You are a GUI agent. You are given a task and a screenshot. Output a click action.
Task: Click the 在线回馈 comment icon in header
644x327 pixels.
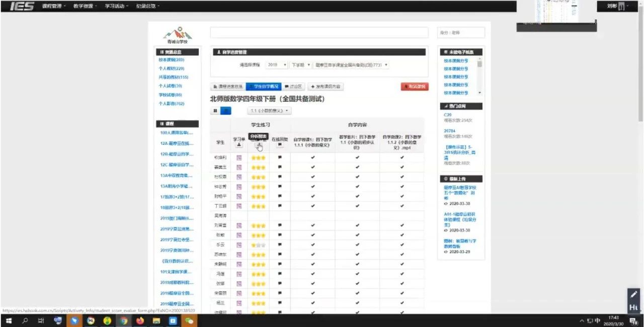click(280, 145)
